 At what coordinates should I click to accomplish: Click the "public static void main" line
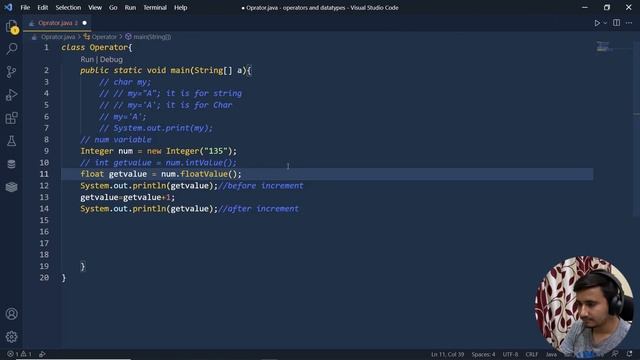click(x=166, y=71)
